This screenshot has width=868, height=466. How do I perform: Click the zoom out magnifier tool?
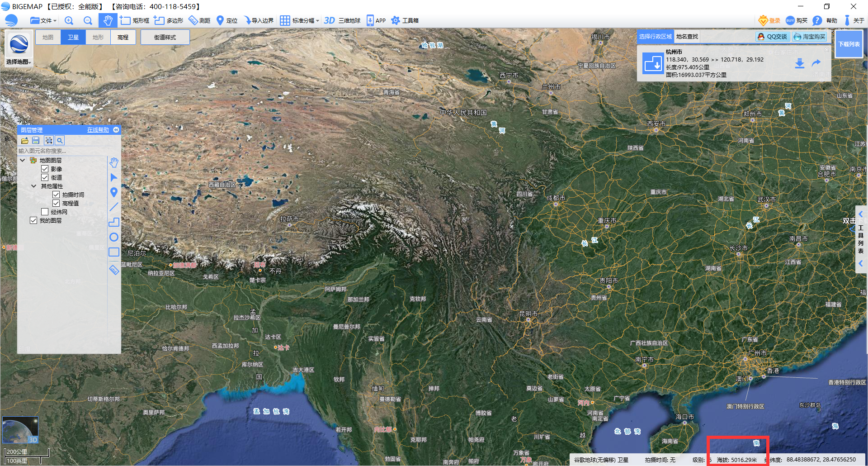(x=88, y=20)
